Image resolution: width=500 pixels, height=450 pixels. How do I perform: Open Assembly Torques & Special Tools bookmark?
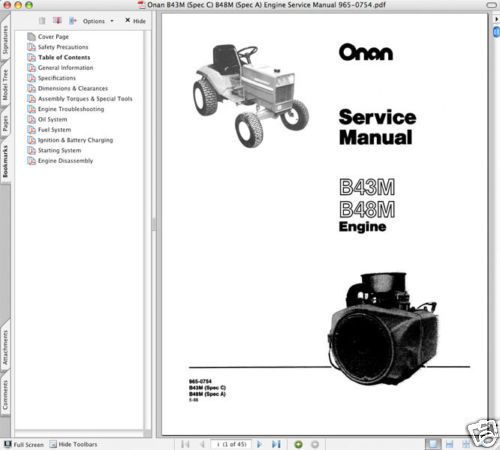(85, 99)
